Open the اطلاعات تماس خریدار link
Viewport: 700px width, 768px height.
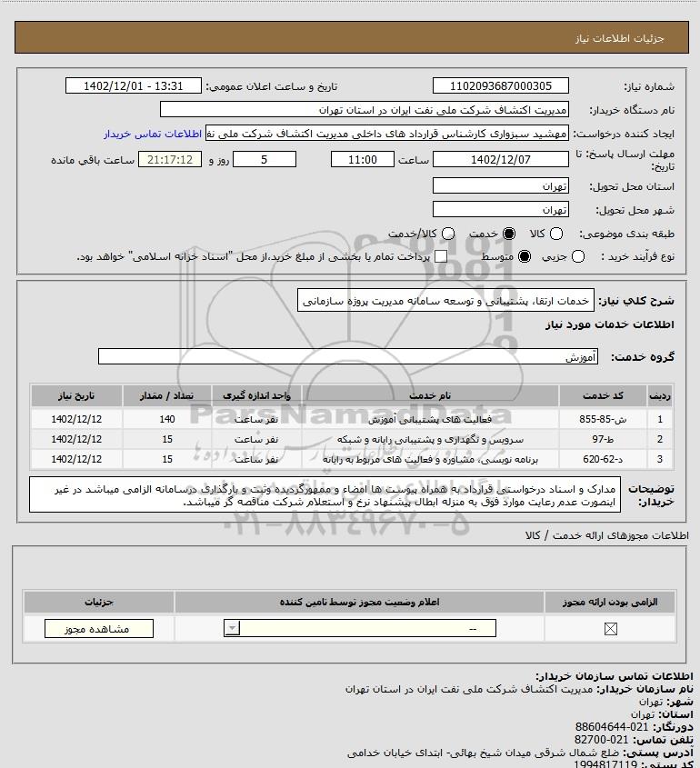153,134
